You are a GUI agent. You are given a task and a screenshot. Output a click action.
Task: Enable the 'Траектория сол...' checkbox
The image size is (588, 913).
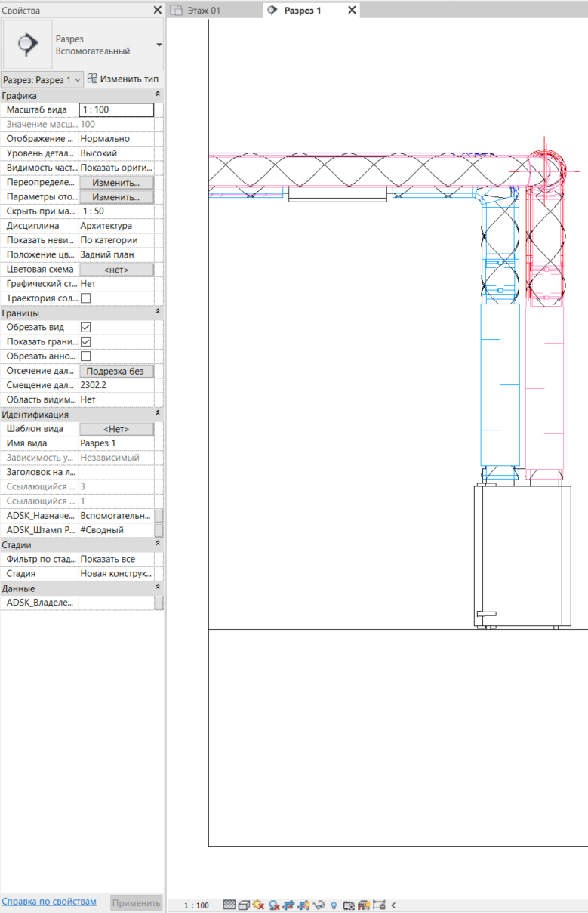pos(85,298)
